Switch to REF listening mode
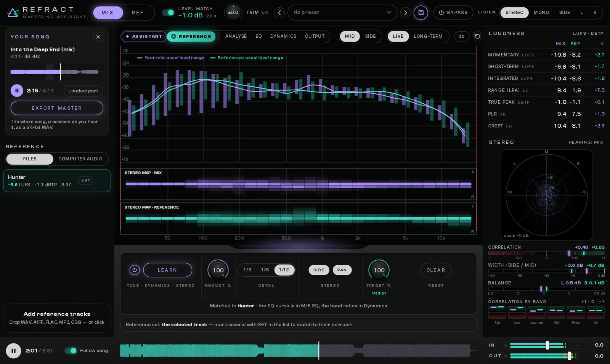The height and width of the screenshot is (364, 610). [x=138, y=13]
